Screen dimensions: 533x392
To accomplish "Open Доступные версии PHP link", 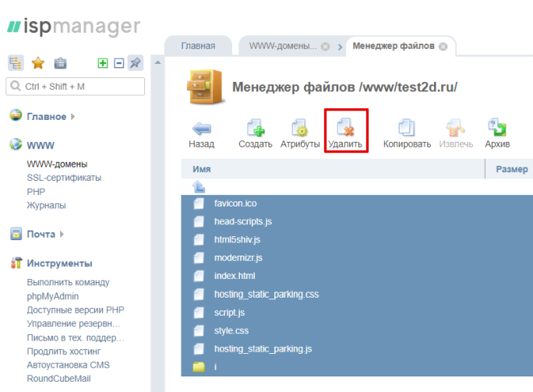I will click(x=76, y=310).
